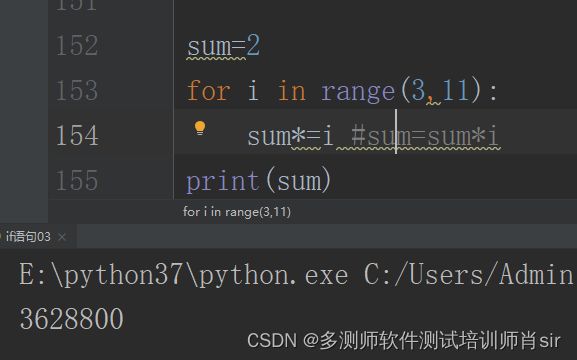Screen dimensions: 577x360
Task: Click the output value 3628800
Action: click(x=72, y=319)
